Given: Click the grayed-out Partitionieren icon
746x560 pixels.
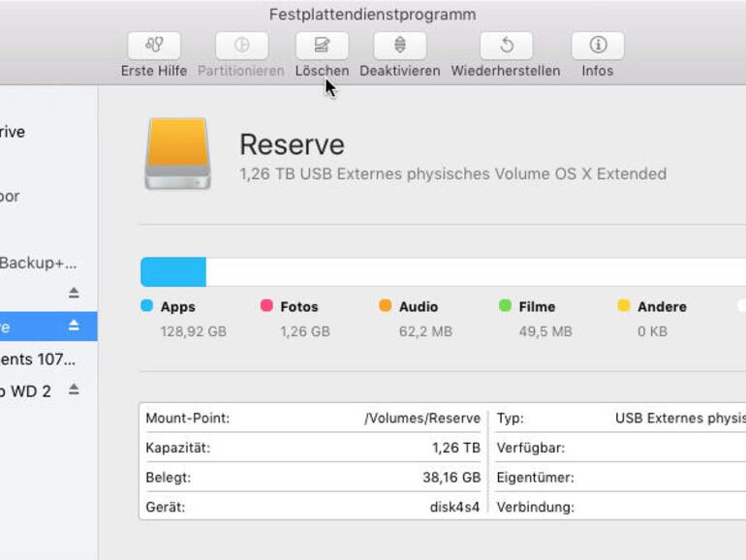Looking at the screenshot, I should click(241, 46).
